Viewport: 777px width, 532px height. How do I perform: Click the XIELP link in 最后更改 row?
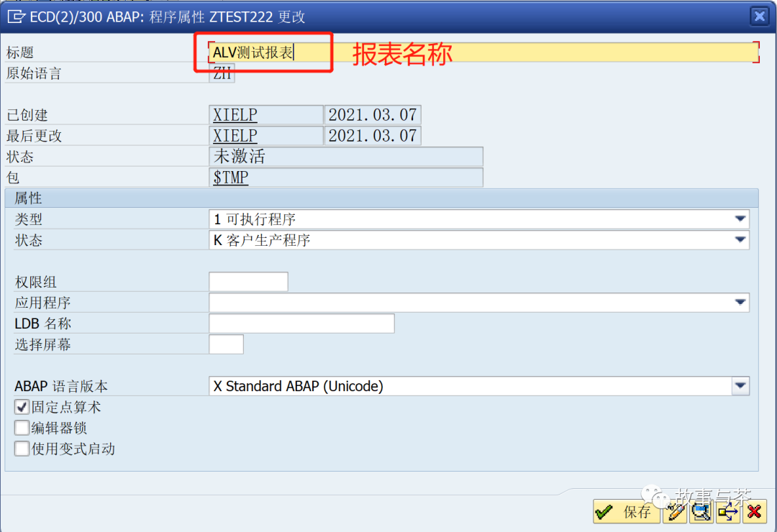click(x=235, y=136)
